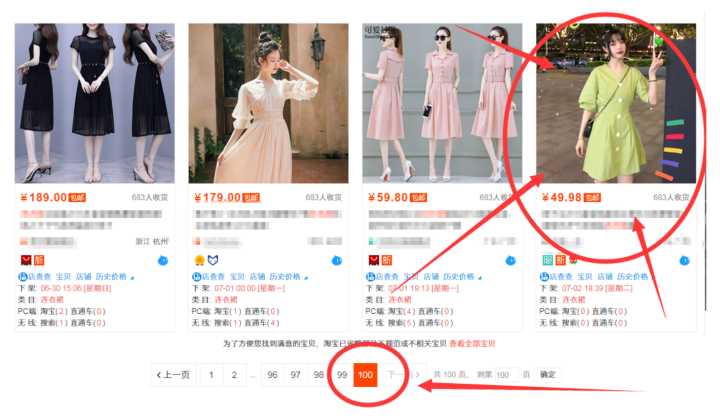Open 店铺 link under the ¥59.80 item

tap(431, 277)
